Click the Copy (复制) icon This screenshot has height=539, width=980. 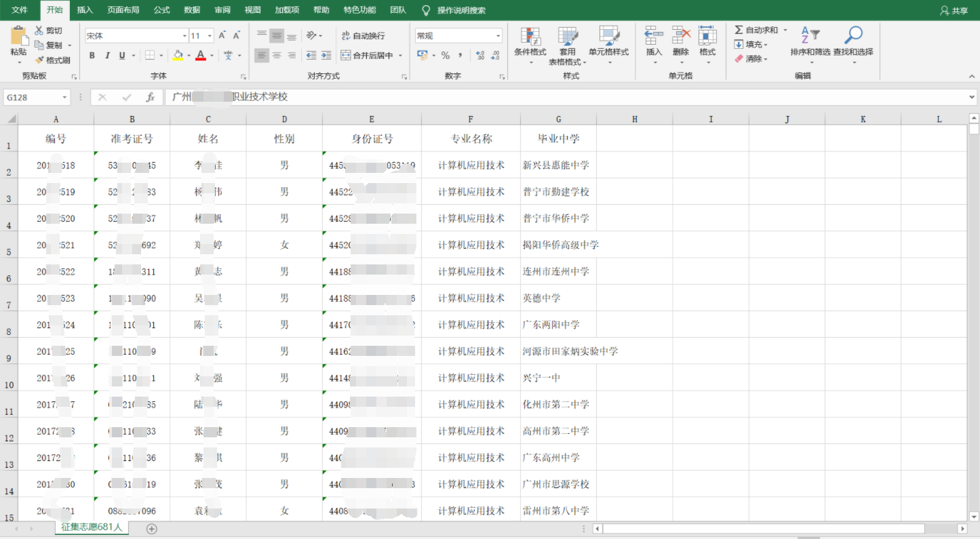39,45
